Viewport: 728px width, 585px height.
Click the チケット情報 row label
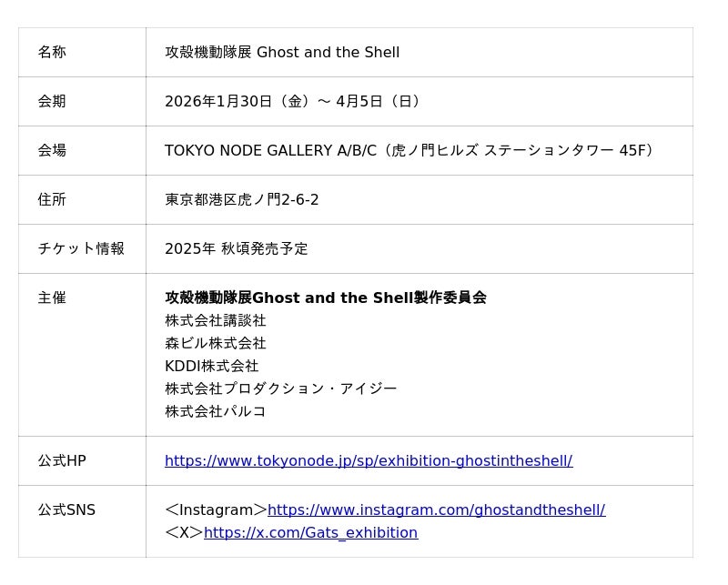(x=81, y=249)
